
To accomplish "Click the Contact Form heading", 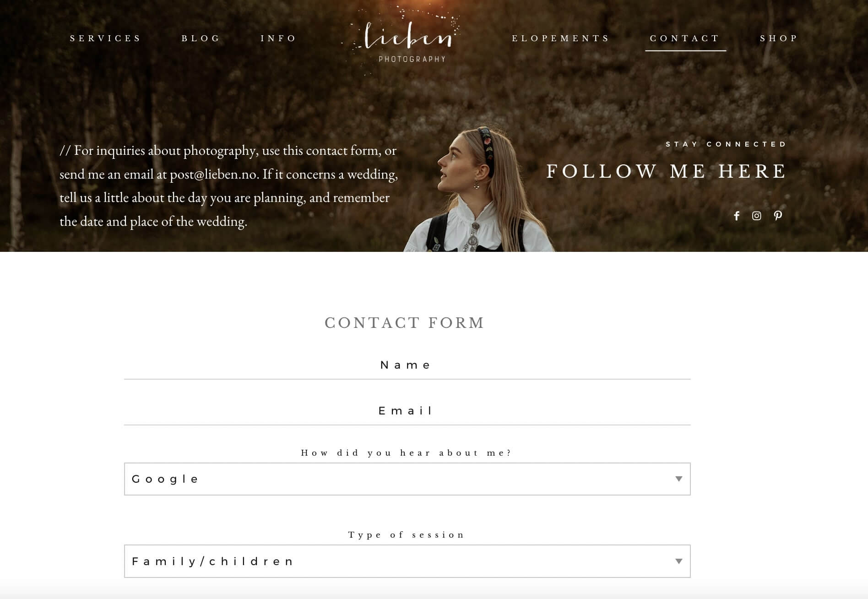I will point(405,323).
